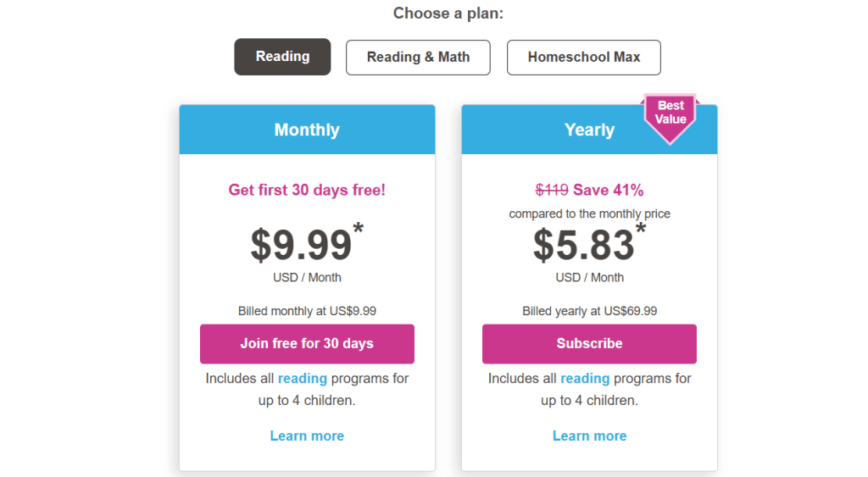Click the $5.83 yearly price

pos(583,245)
